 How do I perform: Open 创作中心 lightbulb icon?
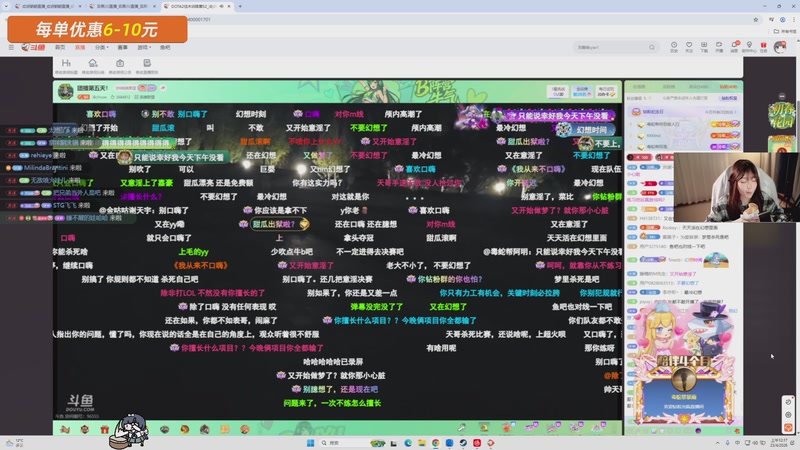(x=749, y=47)
